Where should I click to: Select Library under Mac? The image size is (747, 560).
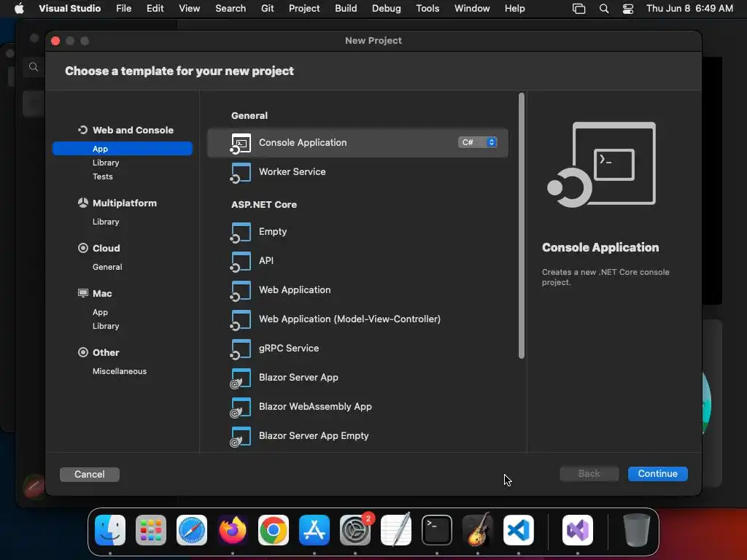(x=106, y=326)
